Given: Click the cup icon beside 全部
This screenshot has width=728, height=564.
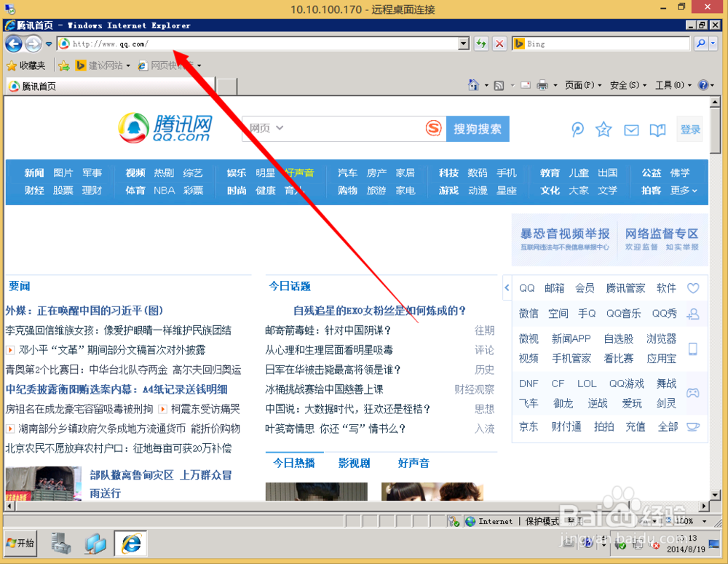Looking at the screenshot, I should pos(693,426).
